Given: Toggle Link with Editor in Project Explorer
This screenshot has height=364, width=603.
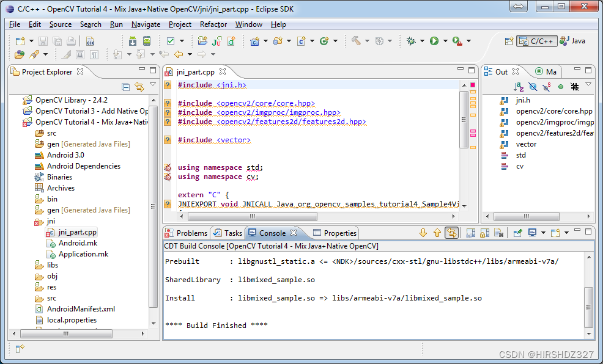Looking at the screenshot, I should pos(139,87).
